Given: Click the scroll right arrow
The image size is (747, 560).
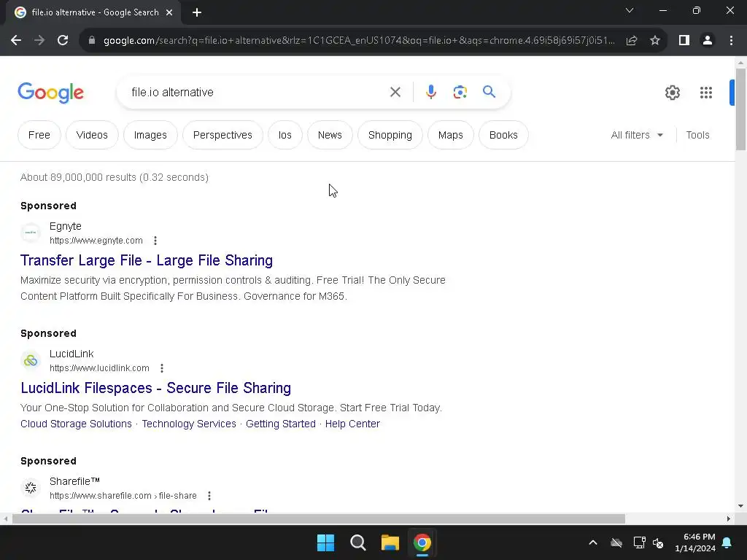Looking at the screenshot, I should pos(729,519).
